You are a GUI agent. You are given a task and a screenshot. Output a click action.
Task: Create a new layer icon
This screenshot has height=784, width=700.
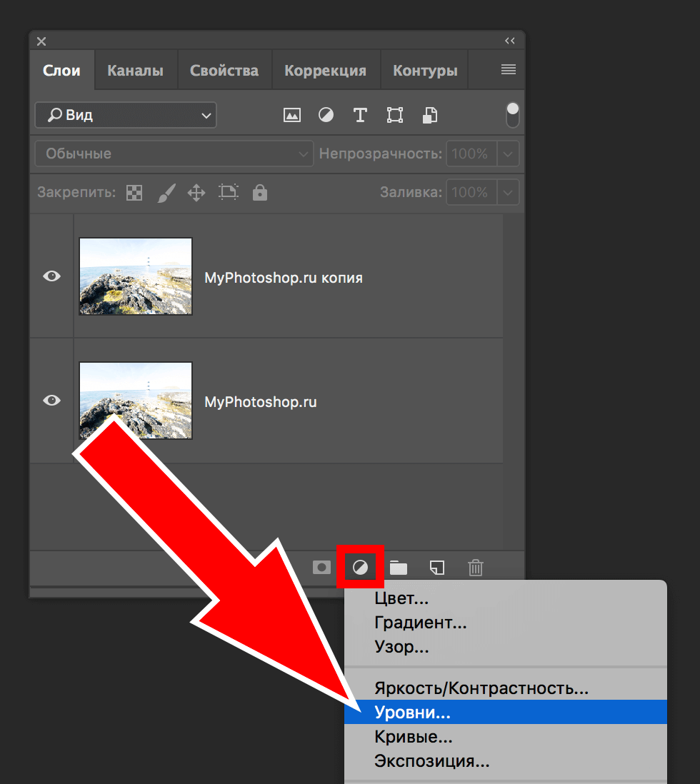(x=437, y=568)
